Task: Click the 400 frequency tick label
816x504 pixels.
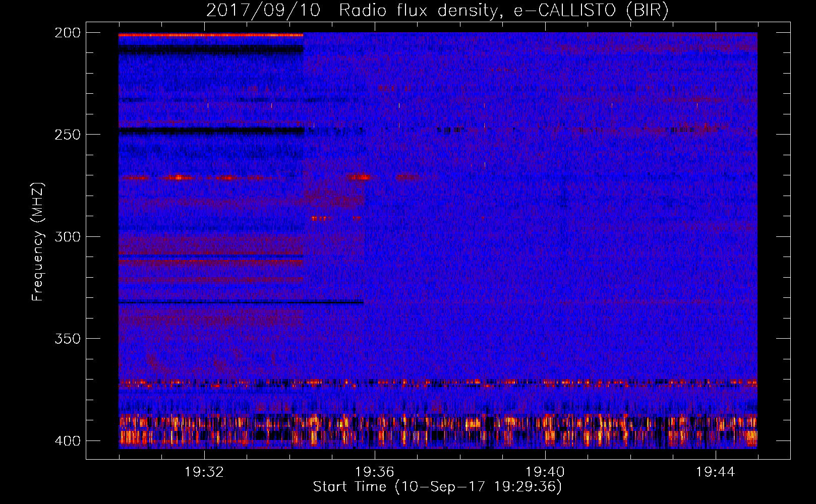Action: [x=68, y=440]
